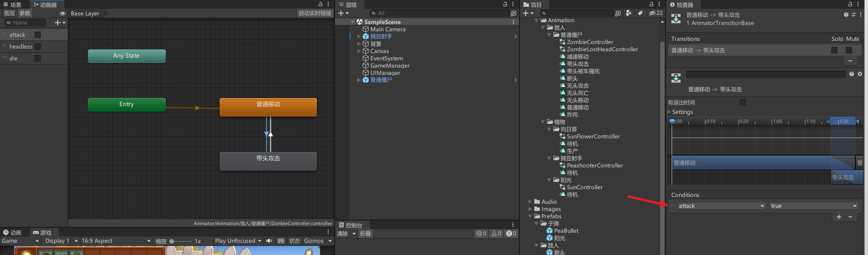868x255 pixels.
Task: Click the add parameter plus button in Animator
Action: point(58,23)
